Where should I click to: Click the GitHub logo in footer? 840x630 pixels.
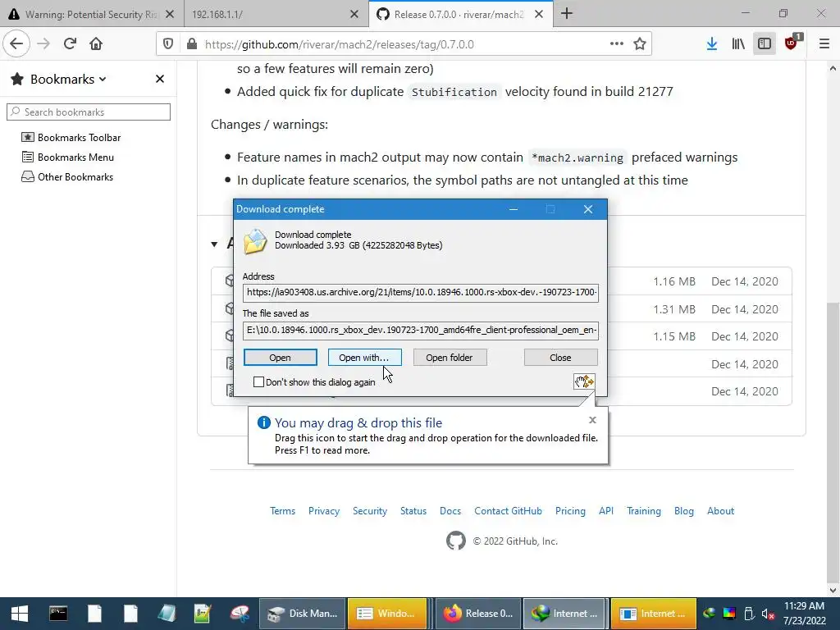456,541
